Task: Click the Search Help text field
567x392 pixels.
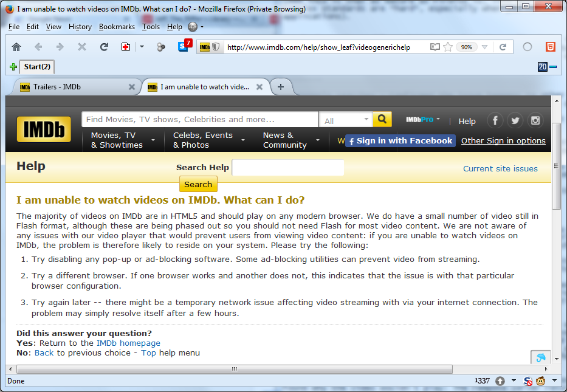Action: click(x=287, y=167)
